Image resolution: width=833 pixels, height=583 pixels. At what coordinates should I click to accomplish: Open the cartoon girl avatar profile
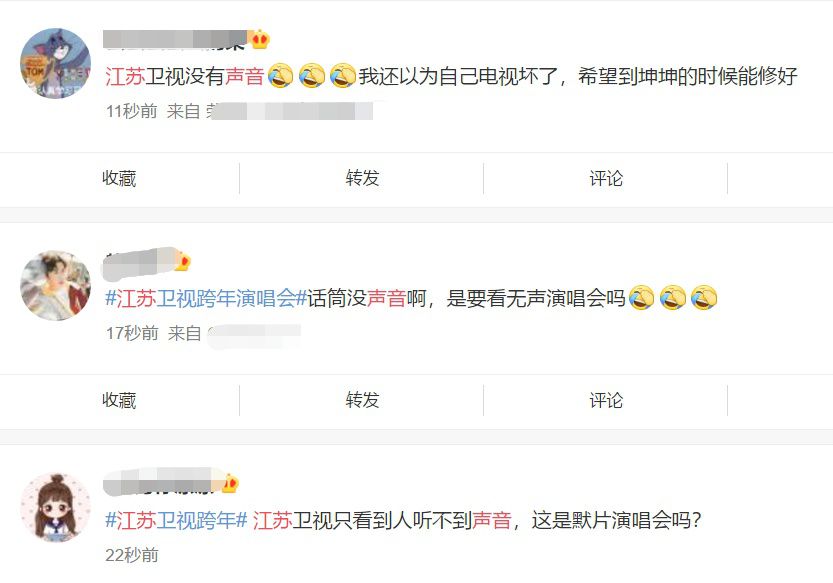click(56, 508)
